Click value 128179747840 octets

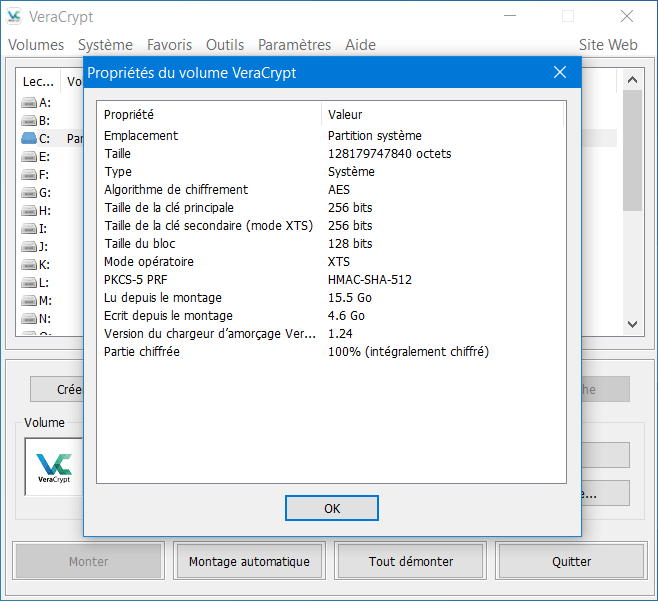point(389,154)
